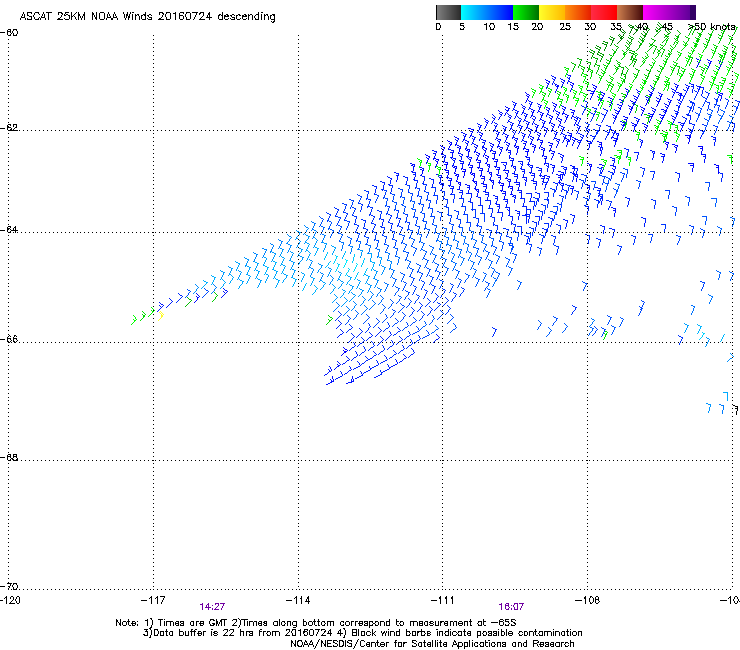Click the -60 latitude axis label

[x=9, y=33]
